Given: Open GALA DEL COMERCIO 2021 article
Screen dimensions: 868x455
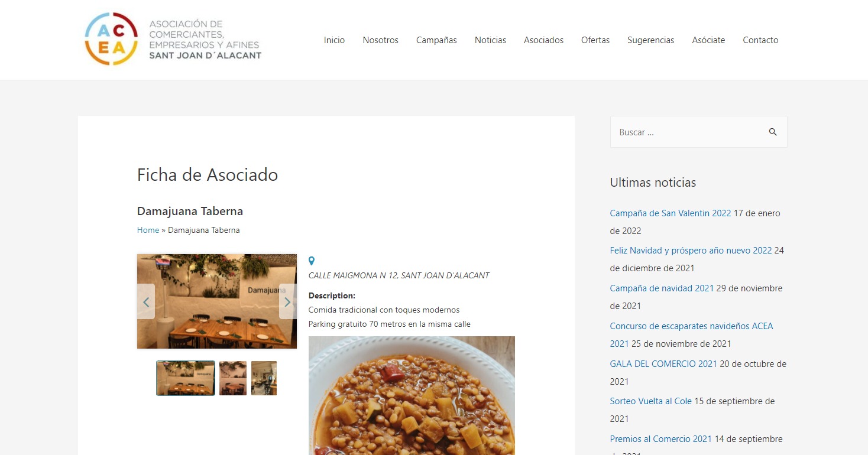Looking at the screenshot, I should point(663,364).
